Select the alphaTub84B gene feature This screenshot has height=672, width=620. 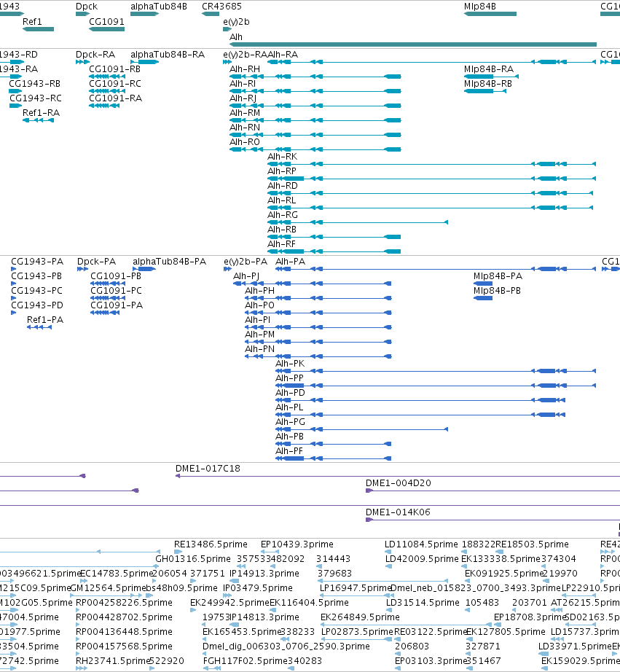coord(144,14)
